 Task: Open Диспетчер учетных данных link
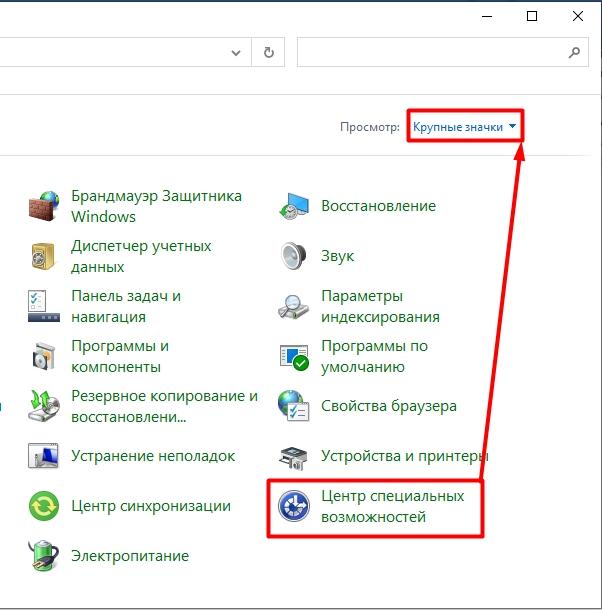[x=141, y=256]
